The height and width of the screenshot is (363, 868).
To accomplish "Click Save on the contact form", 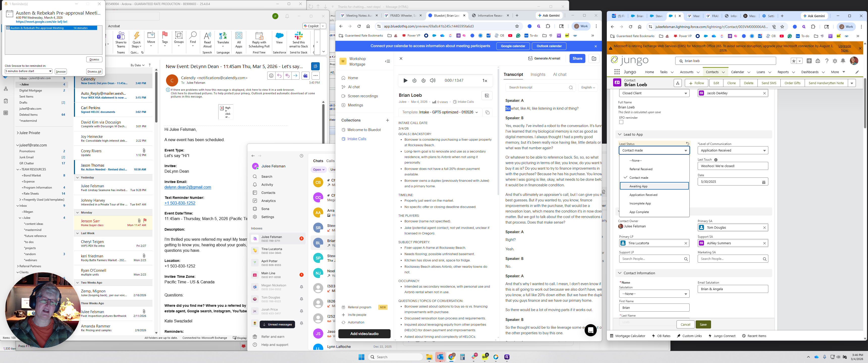I will click(703, 325).
